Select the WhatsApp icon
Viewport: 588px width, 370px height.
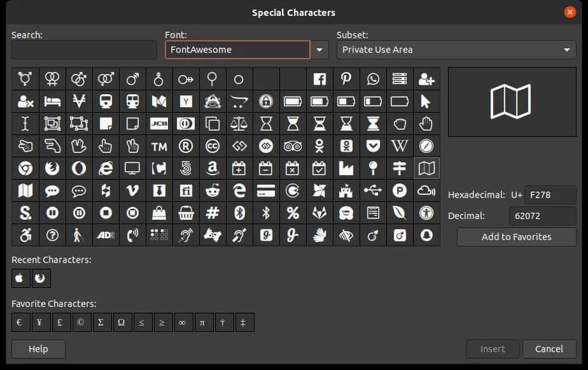coord(373,79)
